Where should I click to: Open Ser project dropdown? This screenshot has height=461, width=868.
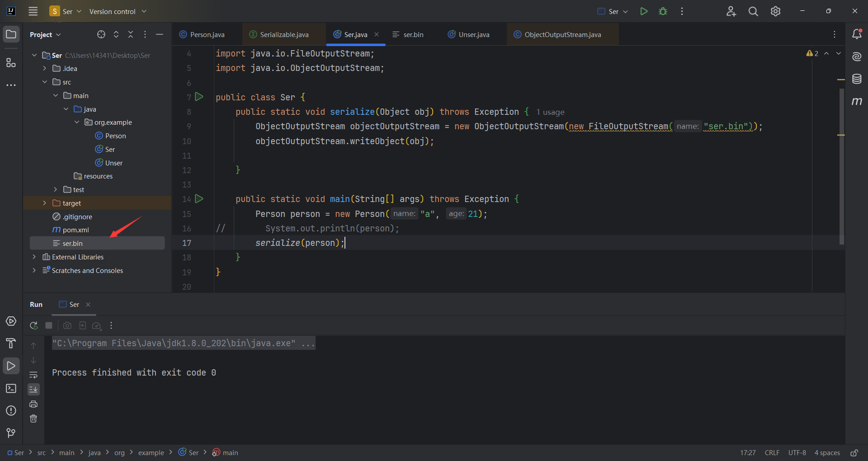coord(66,11)
